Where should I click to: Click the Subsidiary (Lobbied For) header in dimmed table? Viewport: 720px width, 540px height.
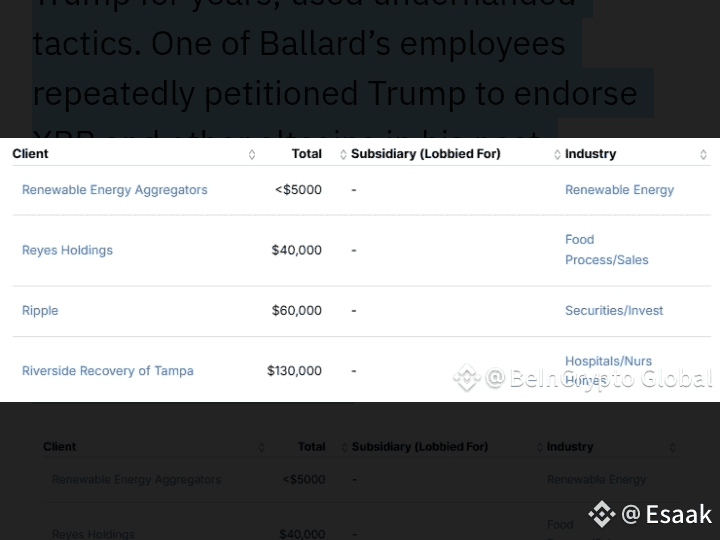(419, 447)
